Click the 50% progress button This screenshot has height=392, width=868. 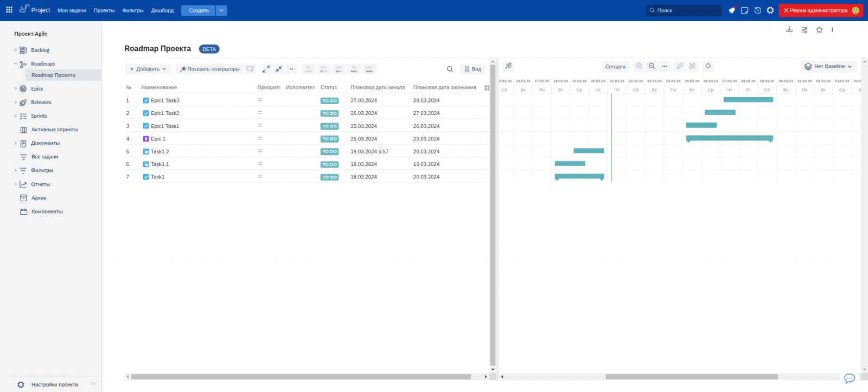tap(339, 69)
